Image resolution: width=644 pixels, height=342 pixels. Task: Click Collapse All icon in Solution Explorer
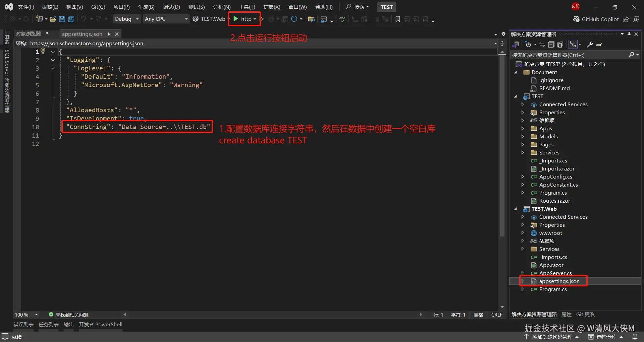pos(551,45)
